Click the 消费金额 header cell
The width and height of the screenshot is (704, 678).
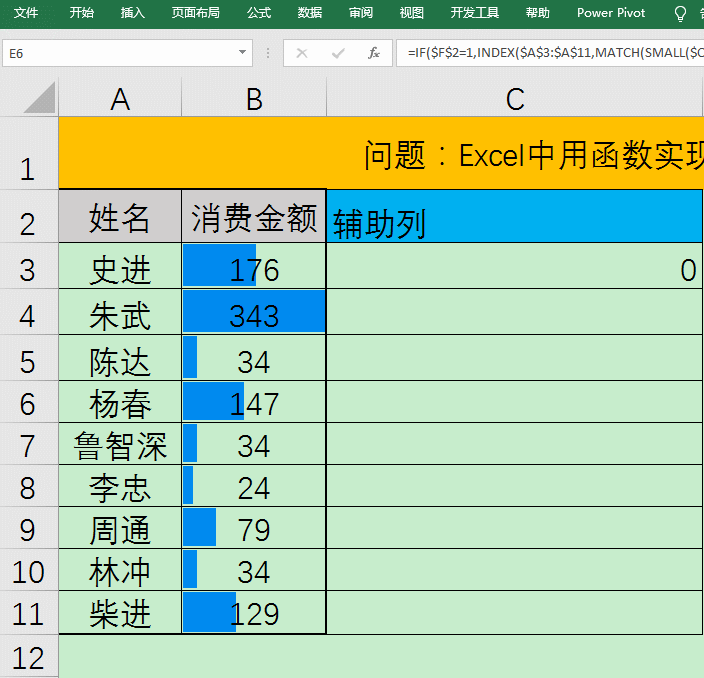[x=254, y=216]
